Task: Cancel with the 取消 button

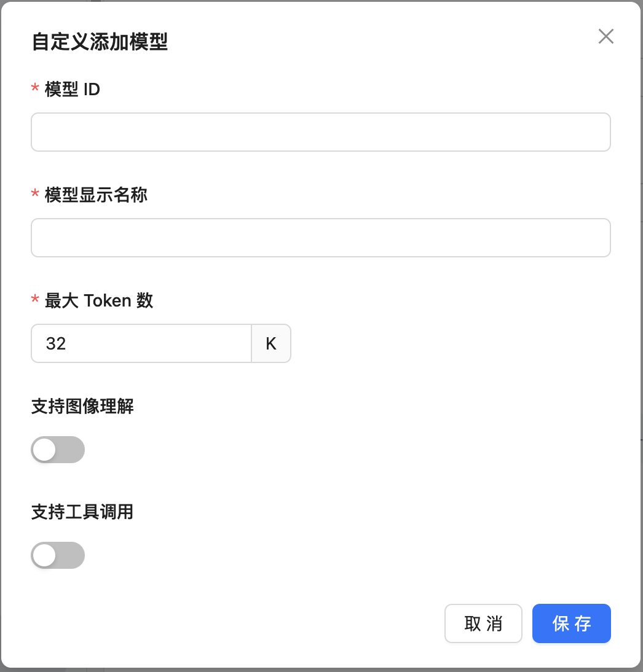Action: (x=483, y=623)
